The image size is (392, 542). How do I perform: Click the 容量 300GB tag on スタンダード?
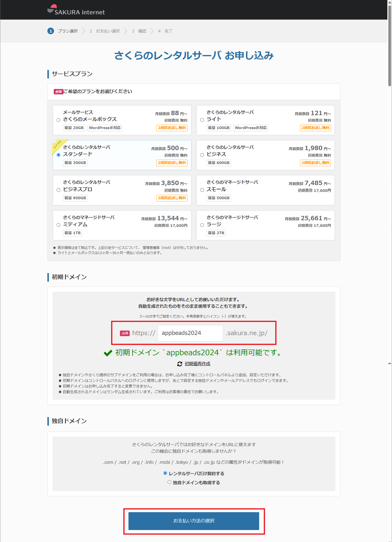click(x=75, y=163)
